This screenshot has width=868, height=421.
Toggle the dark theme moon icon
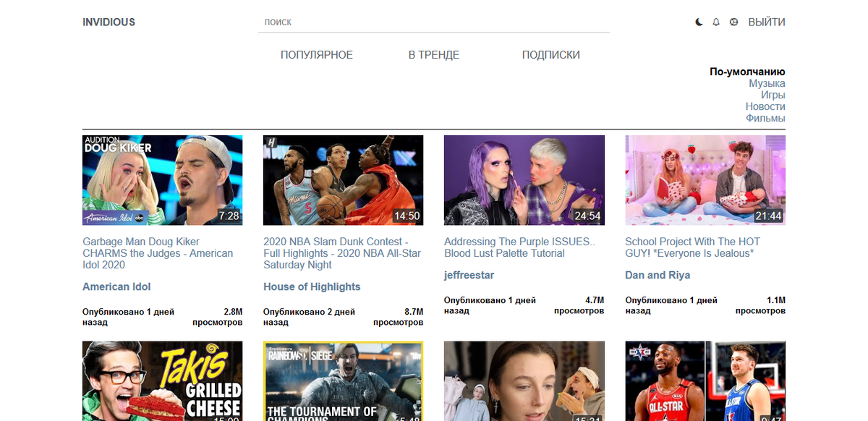click(699, 22)
